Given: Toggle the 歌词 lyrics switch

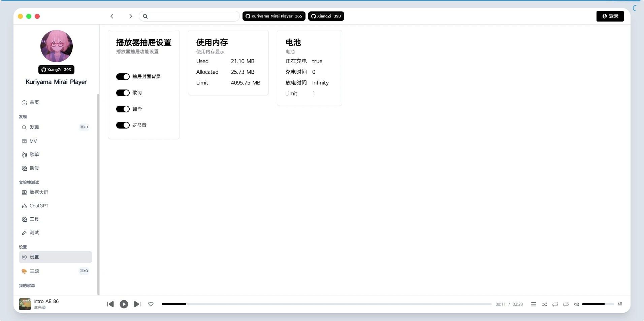Looking at the screenshot, I should (x=123, y=93).
